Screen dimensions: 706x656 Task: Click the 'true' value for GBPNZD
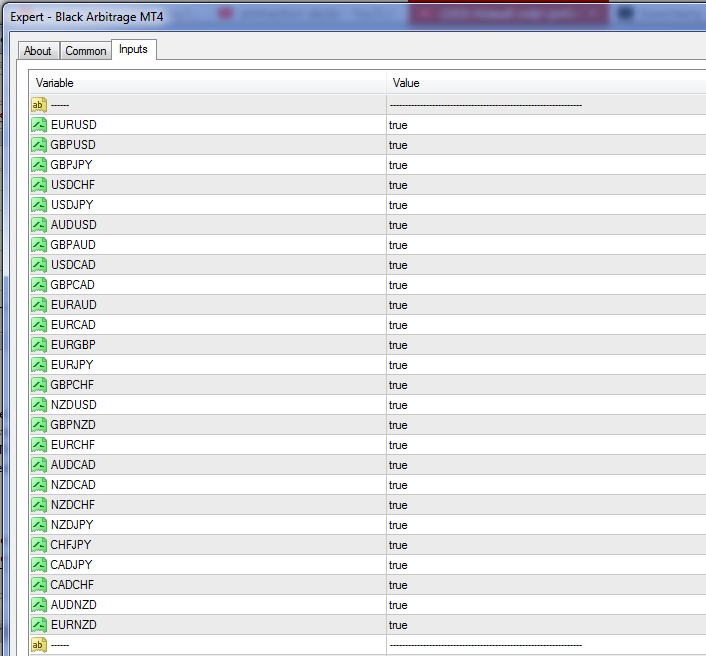coord(398,425)
